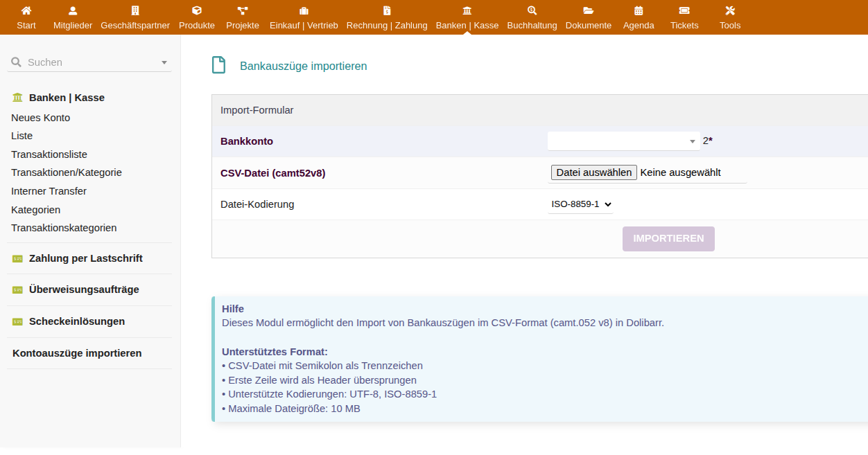
Task: Select Transaktionsliste in the sidebar menu
Action: [49, 154]
